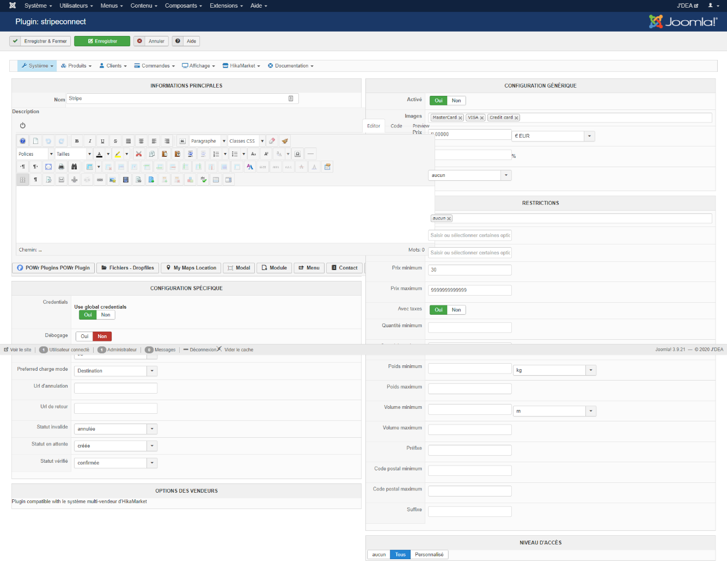The width and height of the screenshot is (727, 588).
Task: Copy selection using the editor copy icon
Action: [152, 154]
